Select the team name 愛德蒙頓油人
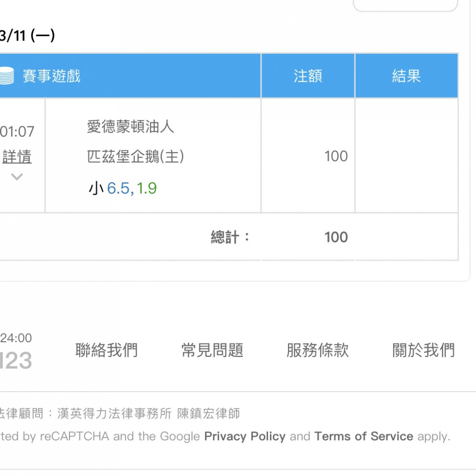Image resolution: width=476 pixels, height=476 pixels. click(130, 127)
